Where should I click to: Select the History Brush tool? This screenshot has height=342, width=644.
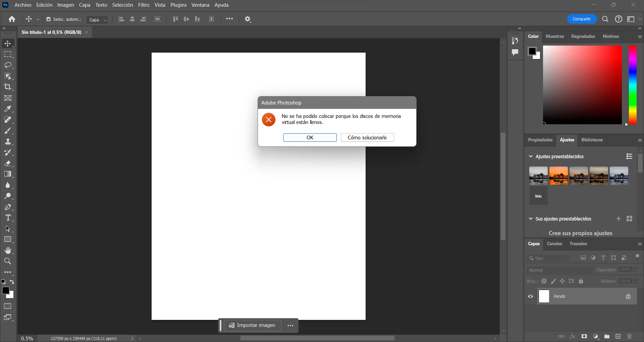(x=8, y=152)
